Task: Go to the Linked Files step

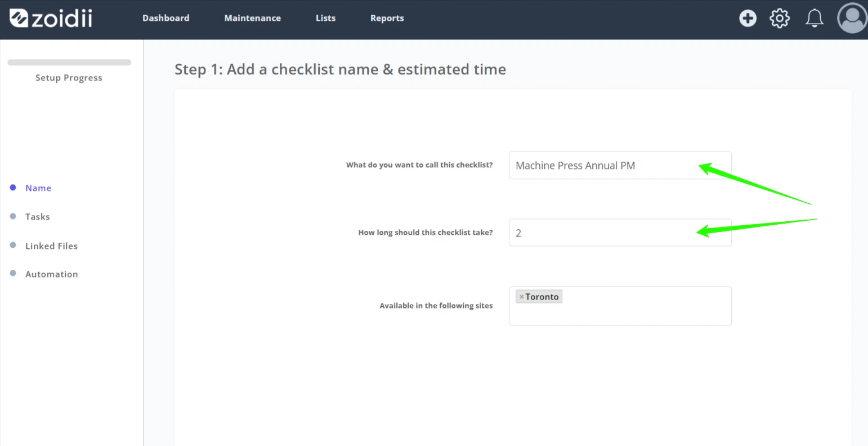Action: point(51,246)
